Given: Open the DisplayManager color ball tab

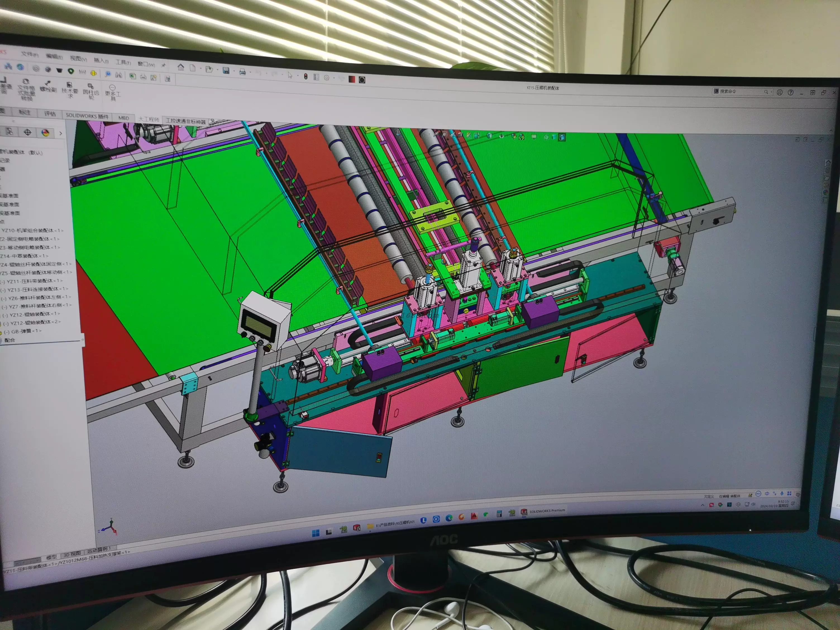Looking at the screenshot, I should coord(45,133).
